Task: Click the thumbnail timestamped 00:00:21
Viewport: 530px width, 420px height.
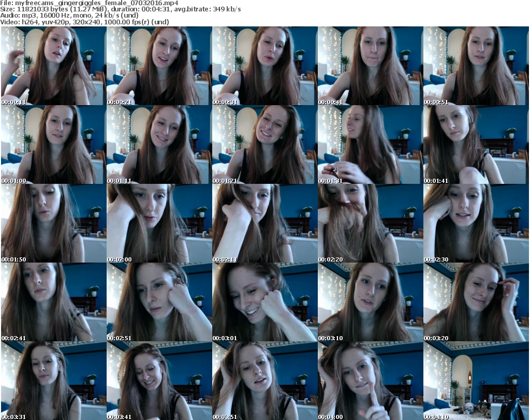Action: [158, 66]
